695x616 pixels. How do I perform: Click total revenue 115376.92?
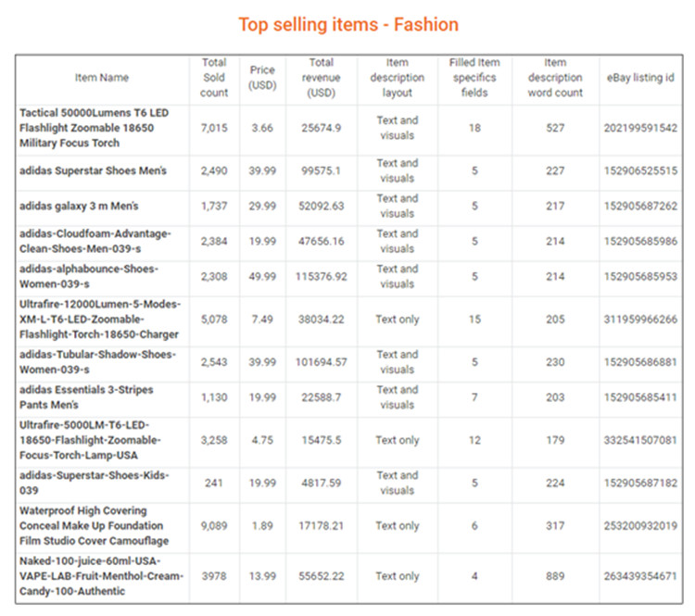[x=322, y=277]
